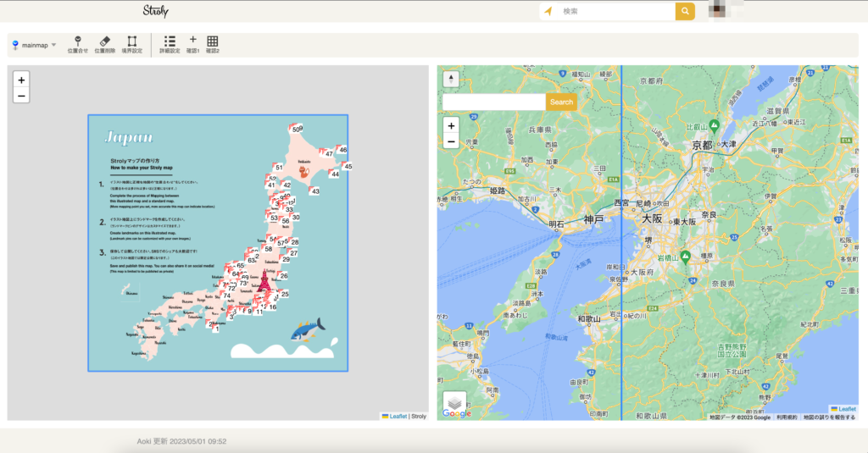Click the Stroly logo
The image size is (868, 453).
click(x=156, y=11)
